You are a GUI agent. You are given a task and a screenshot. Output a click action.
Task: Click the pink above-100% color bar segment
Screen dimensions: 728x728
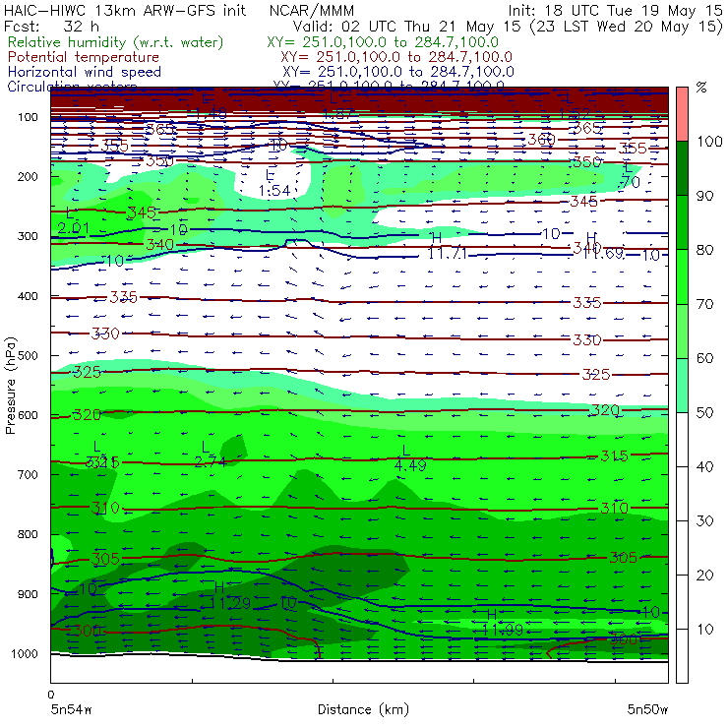pyautogui.click(x=682, y=114)
